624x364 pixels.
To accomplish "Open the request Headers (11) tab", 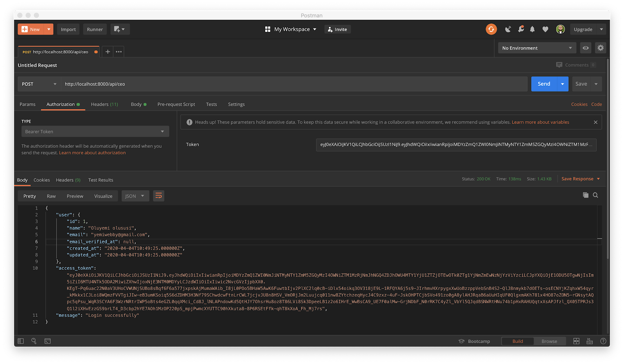I will [x=105, y=104].
